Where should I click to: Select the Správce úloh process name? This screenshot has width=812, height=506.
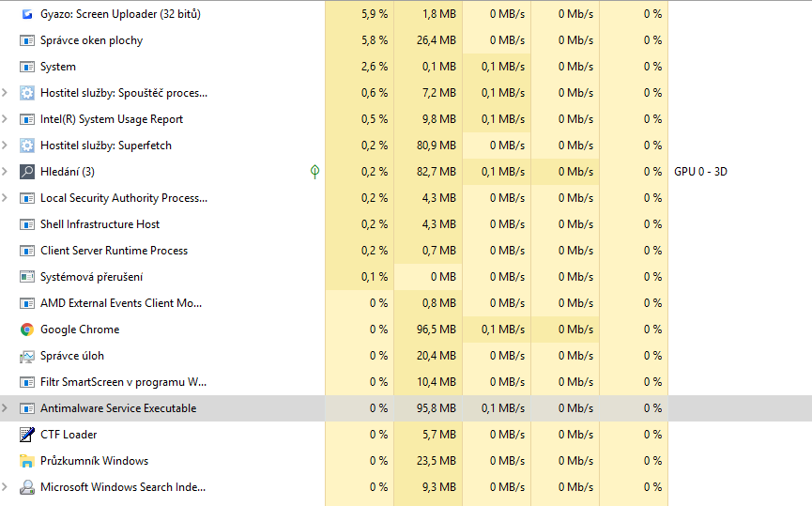point(72,356)
